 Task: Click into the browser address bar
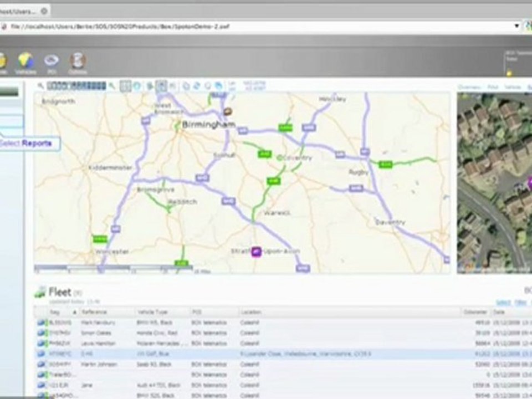tap(258, 26)
